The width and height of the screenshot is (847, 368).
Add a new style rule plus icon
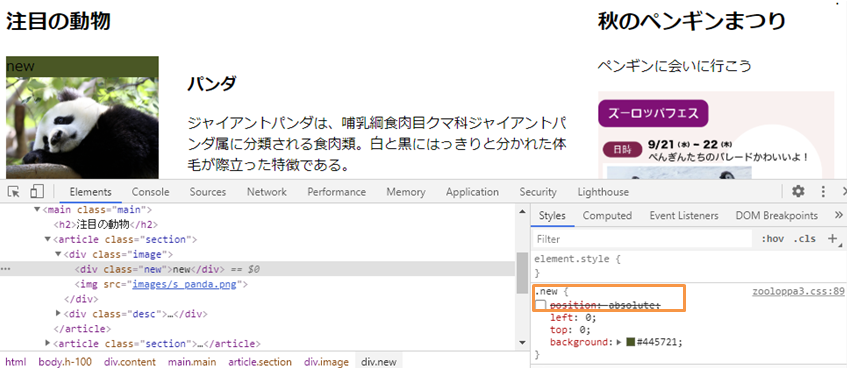(832, 238)
